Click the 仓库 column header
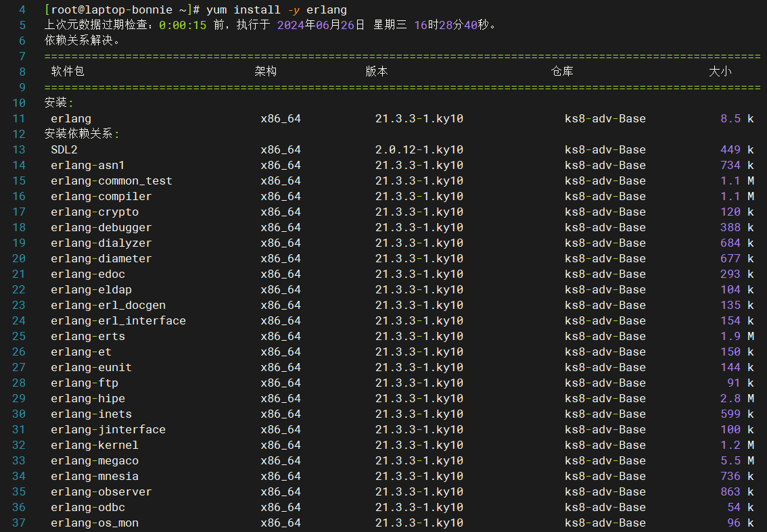767x532 pixels. click(x=562, y=72)
